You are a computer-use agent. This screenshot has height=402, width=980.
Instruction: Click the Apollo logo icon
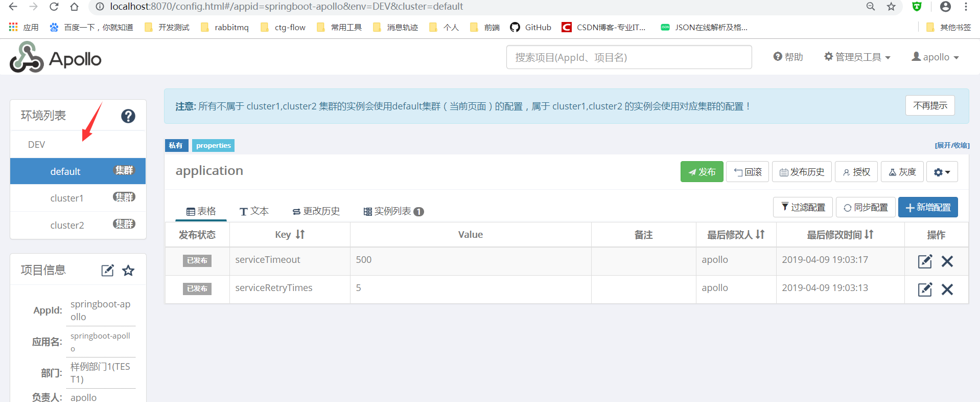27,57
